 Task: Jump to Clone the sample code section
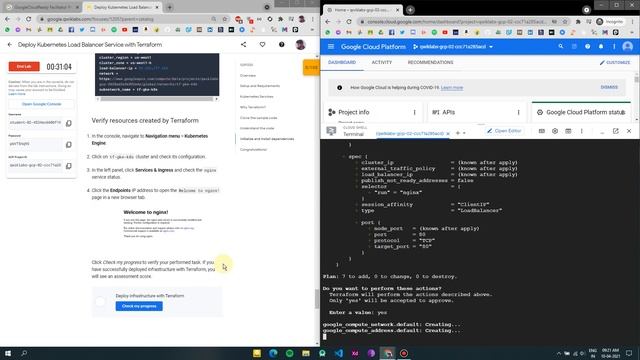click(258, 118)
